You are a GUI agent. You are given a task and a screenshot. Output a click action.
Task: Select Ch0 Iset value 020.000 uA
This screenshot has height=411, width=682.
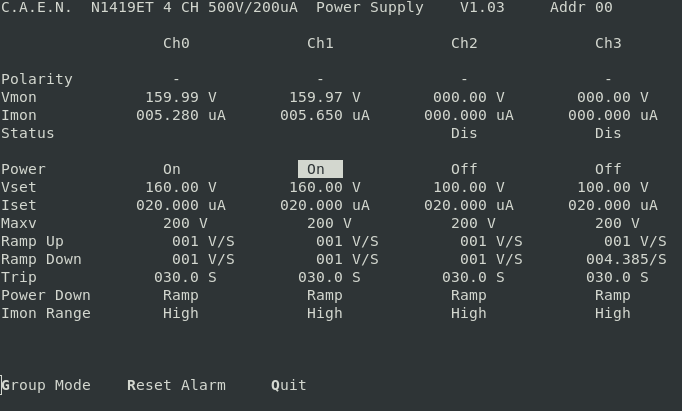click(181, 205)
